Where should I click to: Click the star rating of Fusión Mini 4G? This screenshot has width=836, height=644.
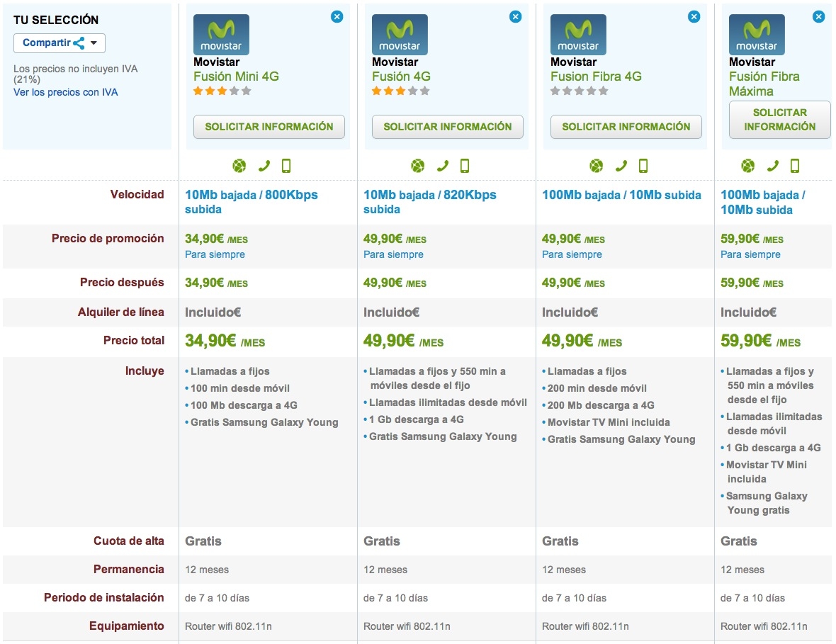222,91
